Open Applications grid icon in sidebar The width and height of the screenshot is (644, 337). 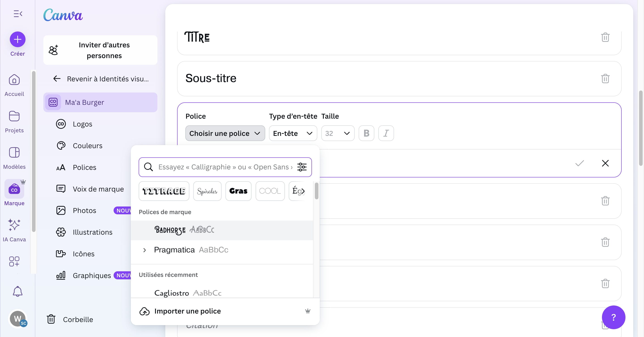pos(14,261)
